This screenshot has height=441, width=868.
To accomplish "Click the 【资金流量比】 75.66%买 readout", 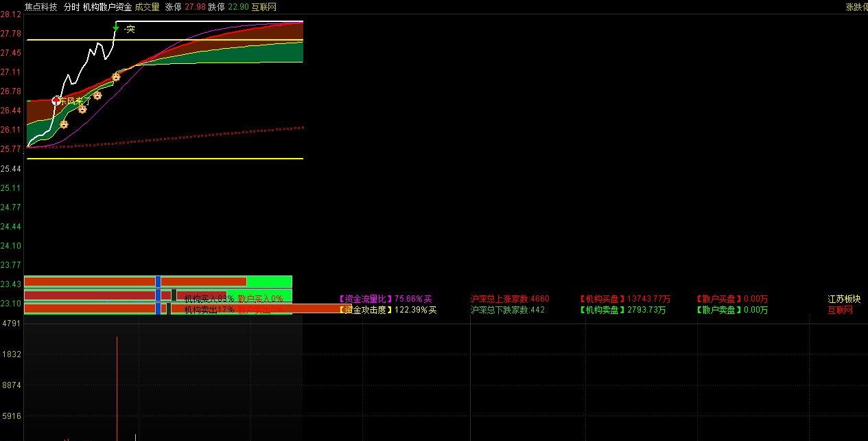I will pyautogui.click(x=386, y=299).
